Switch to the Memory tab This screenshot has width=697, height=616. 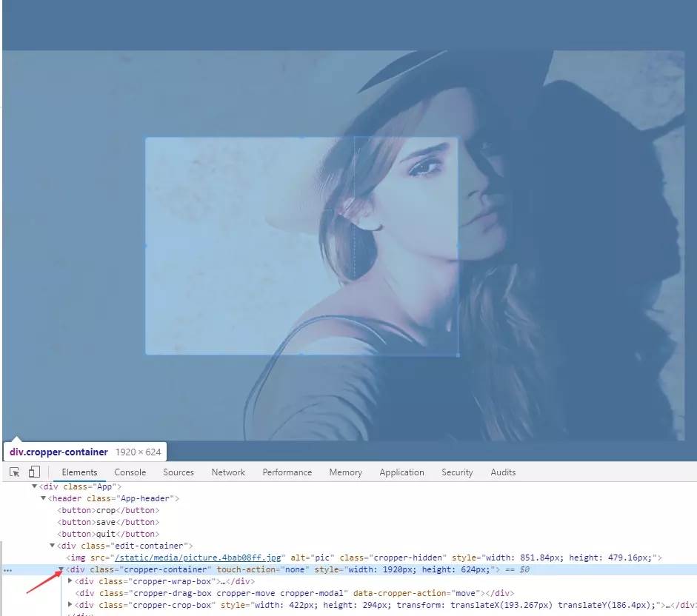345,472
